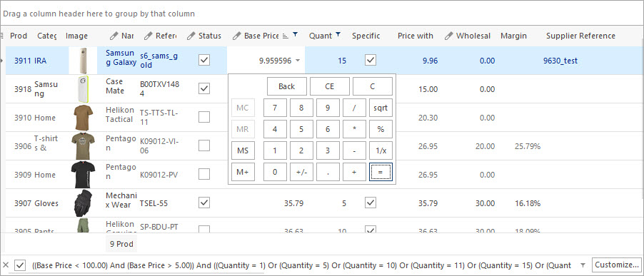Click the M+ memory add button

click(x=243, y=172)
